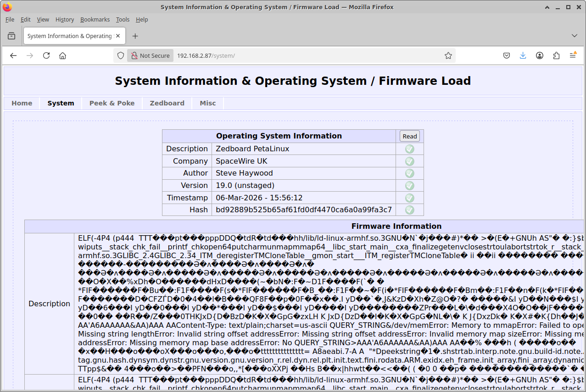Switch to the Peek & Poke tab
The height and width of the screenshot is (392, 586).
pyautogui.click(x=112, y=103)
